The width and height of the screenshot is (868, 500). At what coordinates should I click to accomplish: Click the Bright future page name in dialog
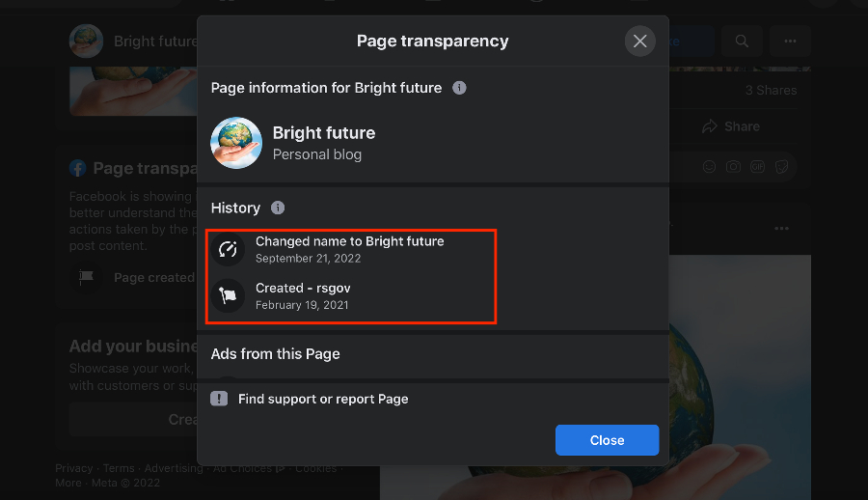click(324, 133)
